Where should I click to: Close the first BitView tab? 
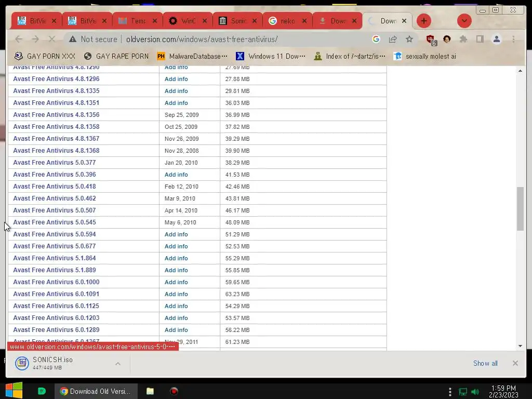[54, 21]
